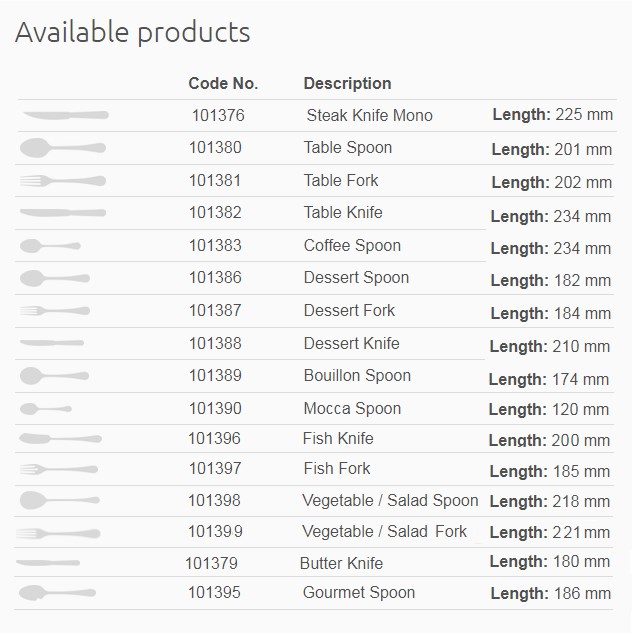Click the Coffee Spoon silhouette icon

[50, 245]
